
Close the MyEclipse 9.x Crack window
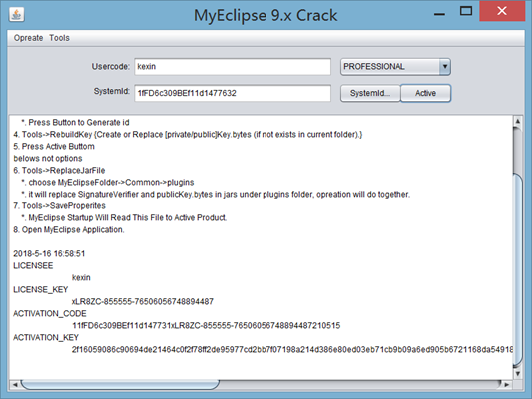tap(502, 11)
